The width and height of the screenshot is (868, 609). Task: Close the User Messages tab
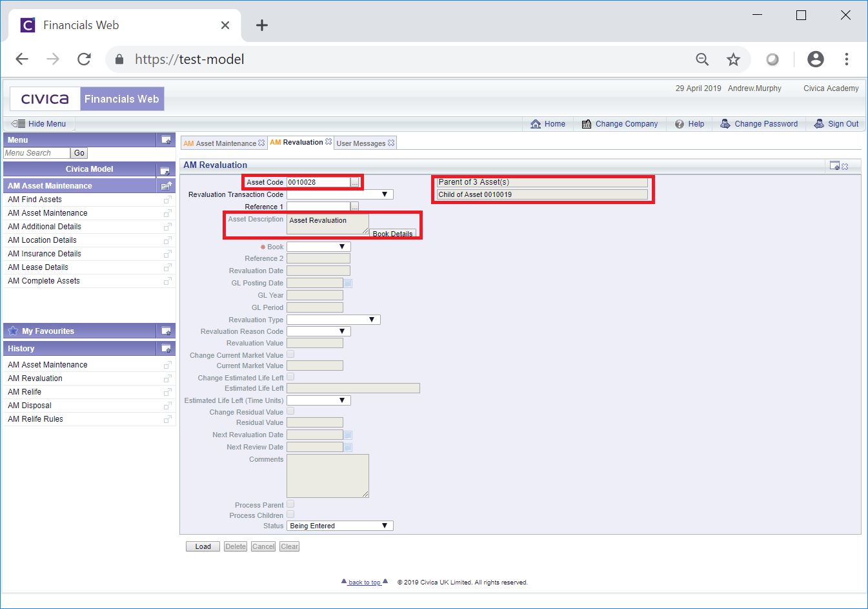click(x=391, y=143)
